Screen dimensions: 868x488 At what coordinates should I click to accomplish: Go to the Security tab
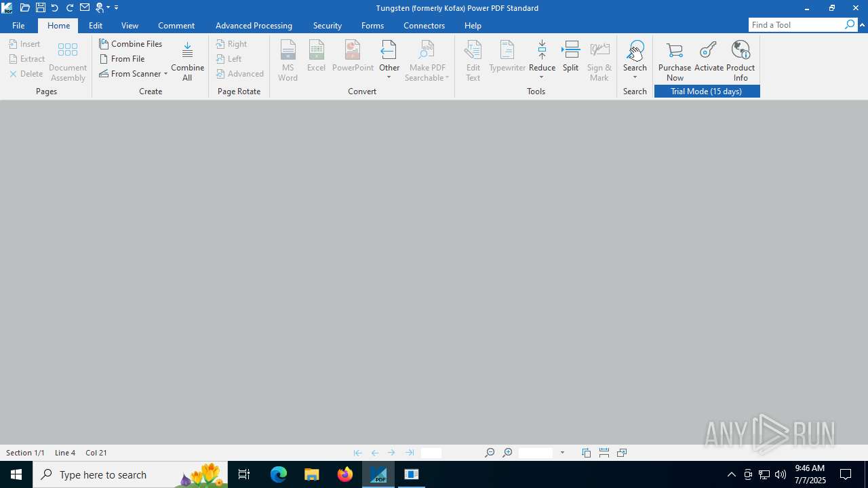(x=328, y=26)
